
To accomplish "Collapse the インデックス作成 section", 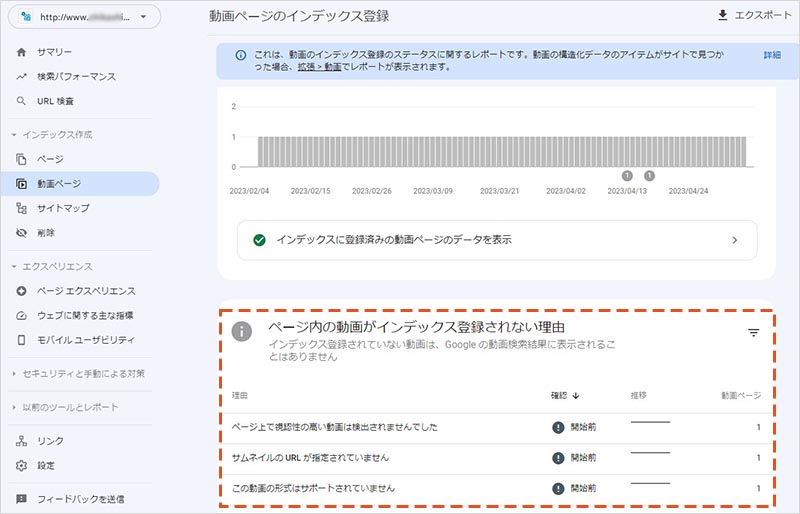I will 14,134.
